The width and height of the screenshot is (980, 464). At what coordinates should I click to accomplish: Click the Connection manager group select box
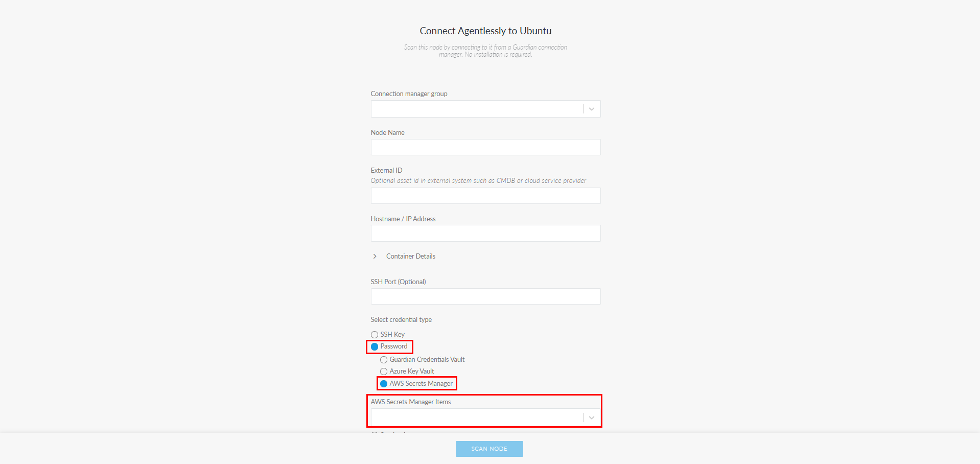point(476,109)
